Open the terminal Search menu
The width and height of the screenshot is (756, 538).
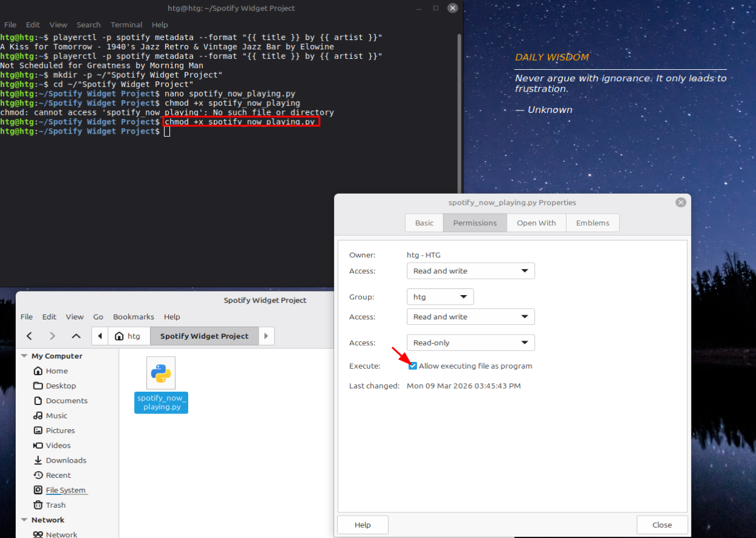point(89,25)
